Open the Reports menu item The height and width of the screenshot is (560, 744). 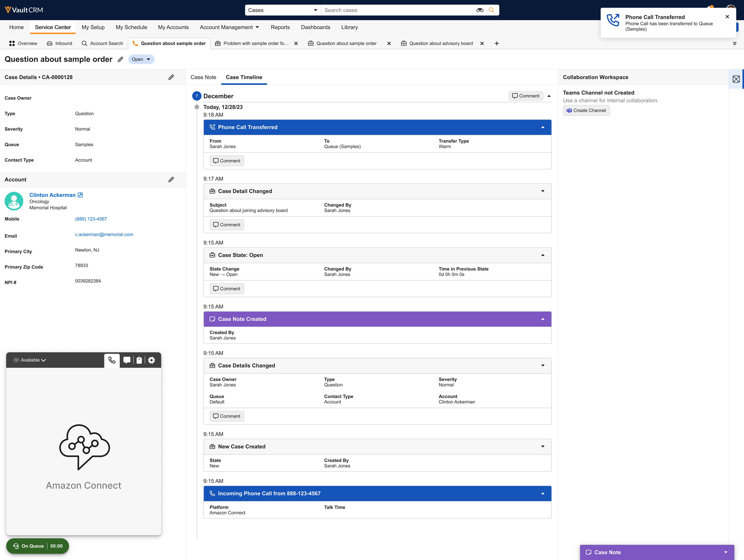280,27
